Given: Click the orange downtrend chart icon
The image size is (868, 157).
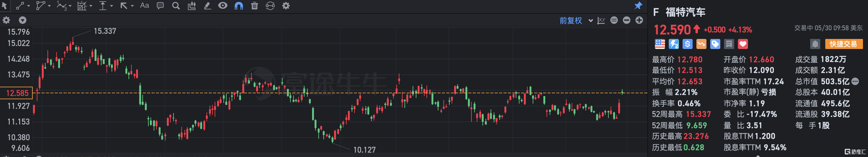Looking at the screenshot, I should click(701, 44).
